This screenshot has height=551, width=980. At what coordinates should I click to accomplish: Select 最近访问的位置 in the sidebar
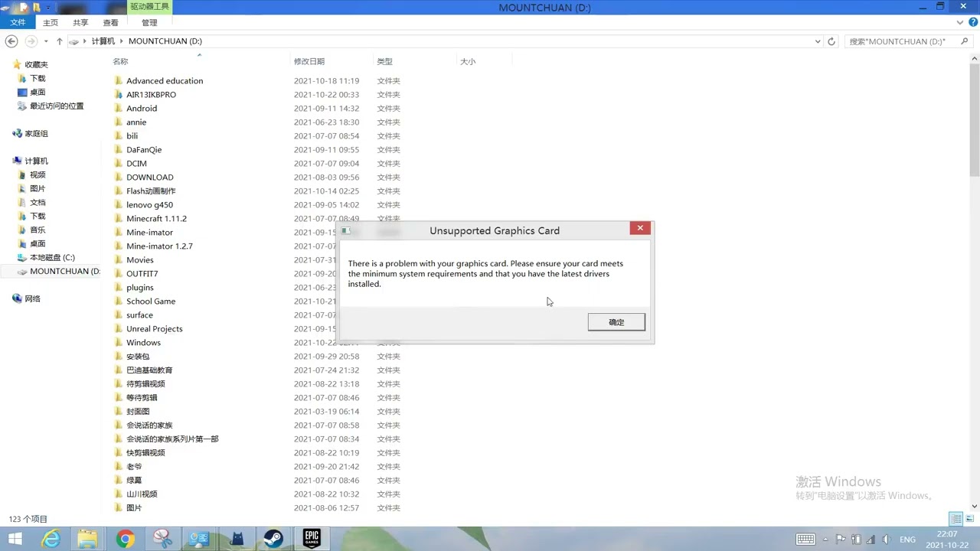(x=57, y=106)
